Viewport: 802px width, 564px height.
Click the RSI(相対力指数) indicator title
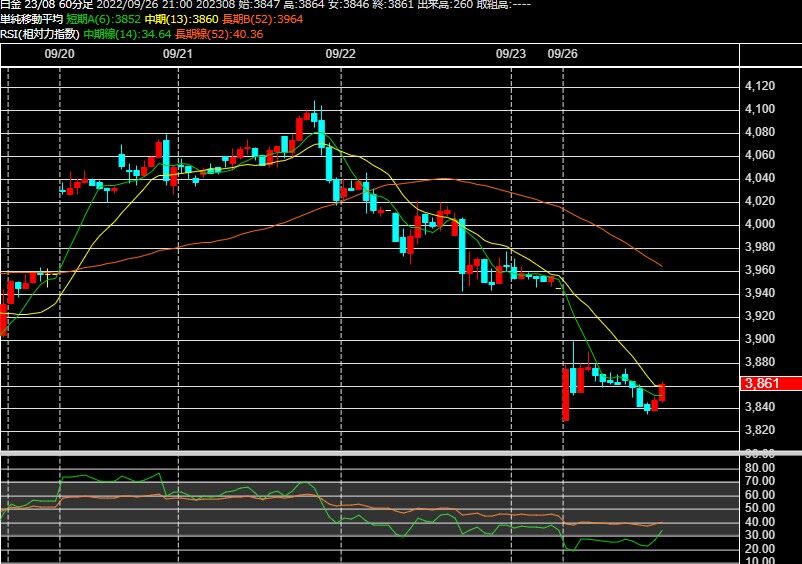(40, 34)
